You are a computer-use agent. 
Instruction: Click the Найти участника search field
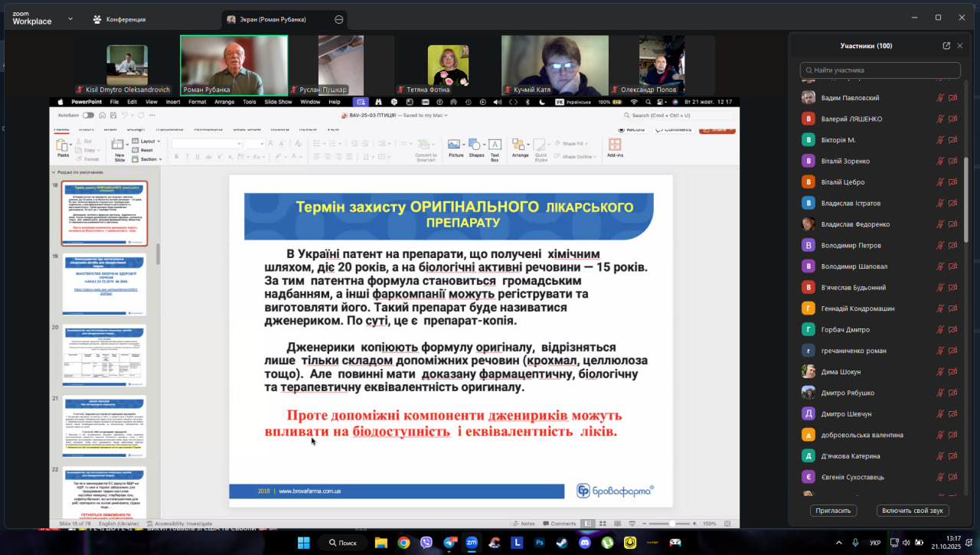pos(880,70)
